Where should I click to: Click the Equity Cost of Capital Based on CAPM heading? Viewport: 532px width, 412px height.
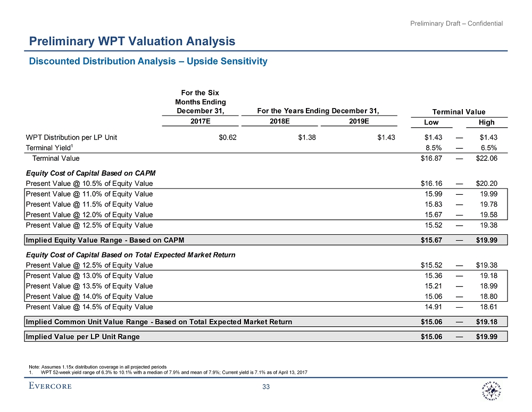pyautogui.click(x=90, y=172)
